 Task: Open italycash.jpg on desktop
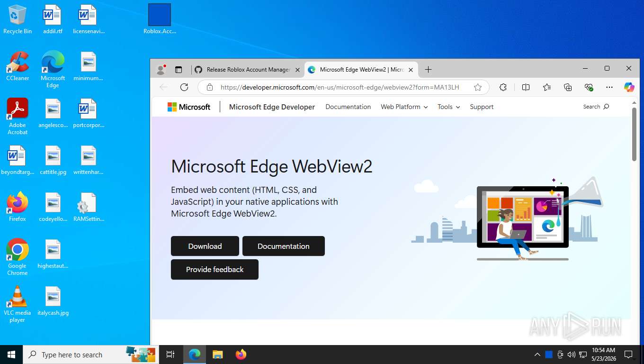pyautogui.click(x=53, y=301)
